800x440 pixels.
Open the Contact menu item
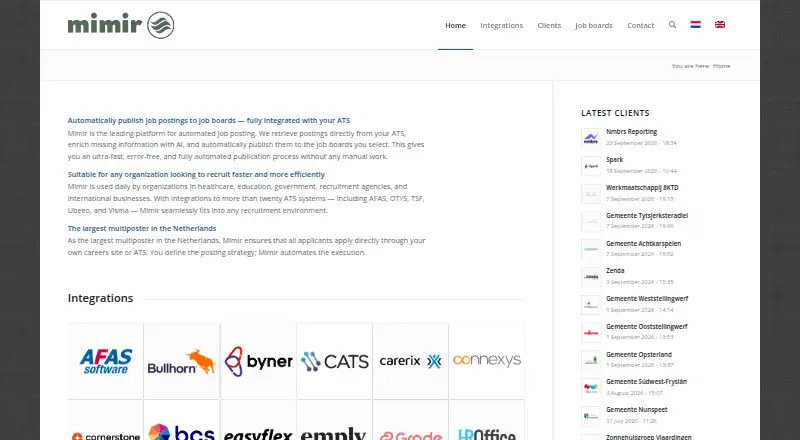point(640,25)
